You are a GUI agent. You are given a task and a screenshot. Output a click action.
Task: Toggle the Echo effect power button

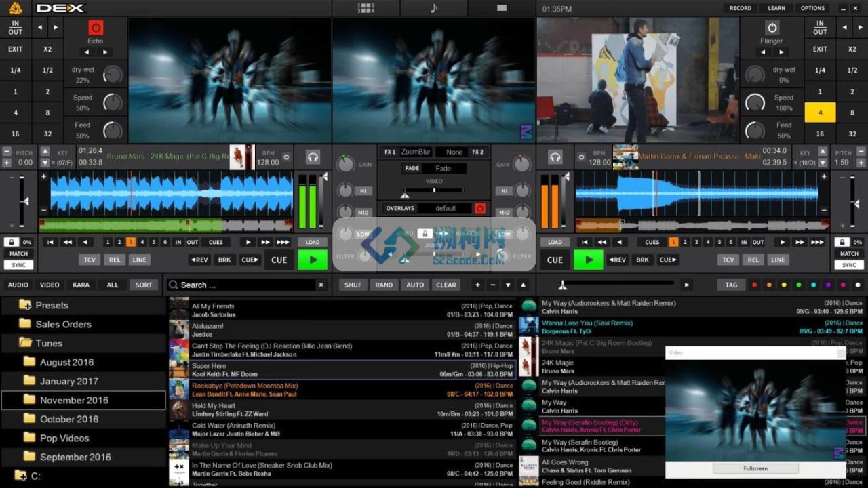click(96, 28)
